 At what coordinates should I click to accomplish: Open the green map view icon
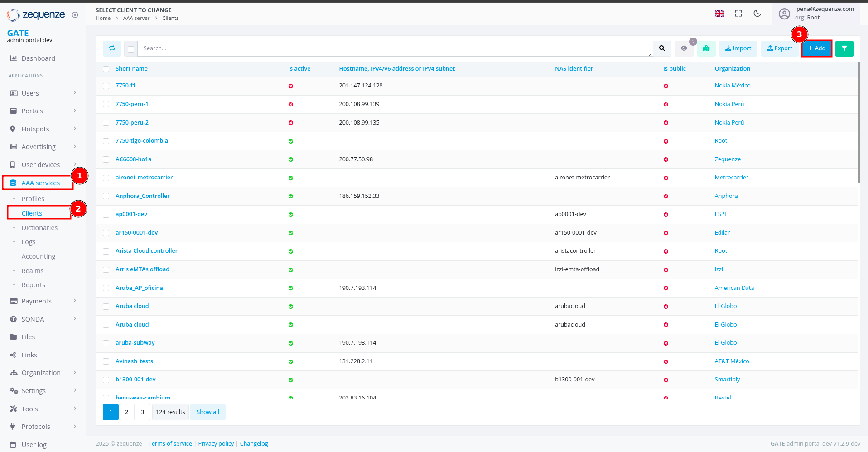coord(706,48)
